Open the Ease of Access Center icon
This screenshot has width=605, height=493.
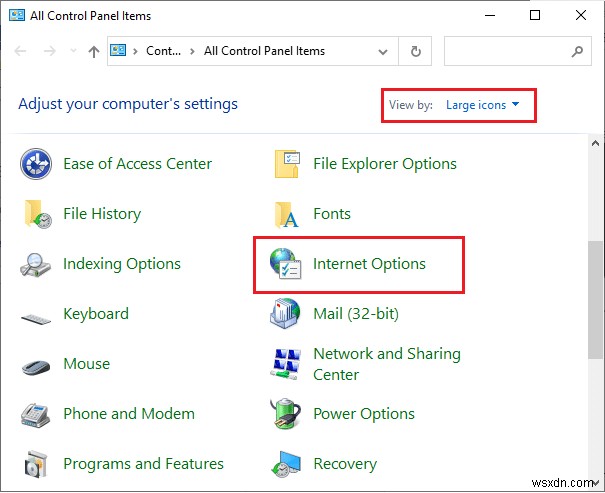tap(36, 164)
